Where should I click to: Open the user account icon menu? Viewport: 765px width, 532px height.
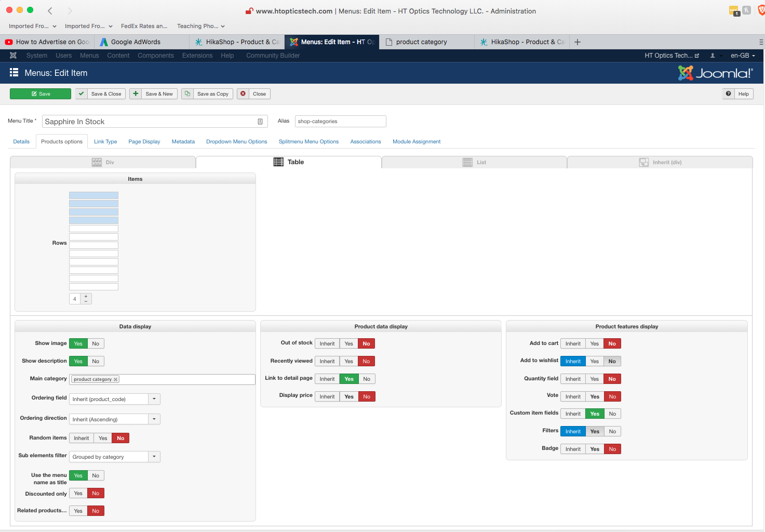(713, 56)
